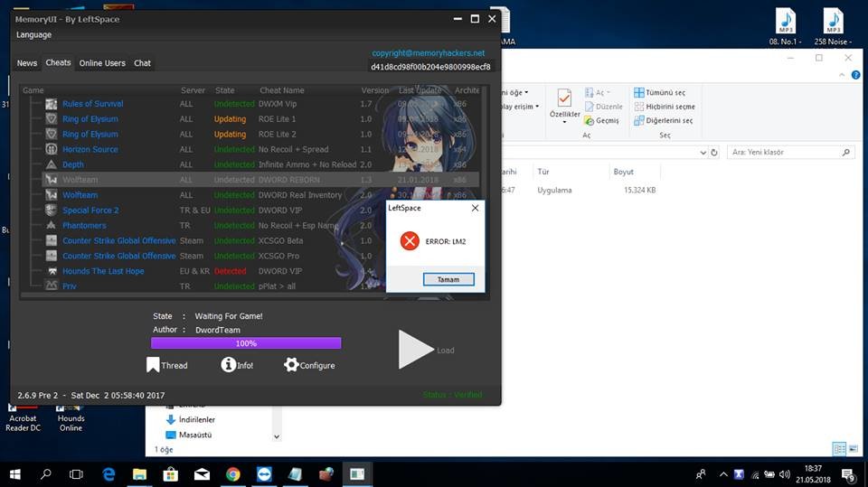Viewport: 868px width, 487px height.
Task: Open the Hounds Online desktop shortcut
Action: [71, 417]
